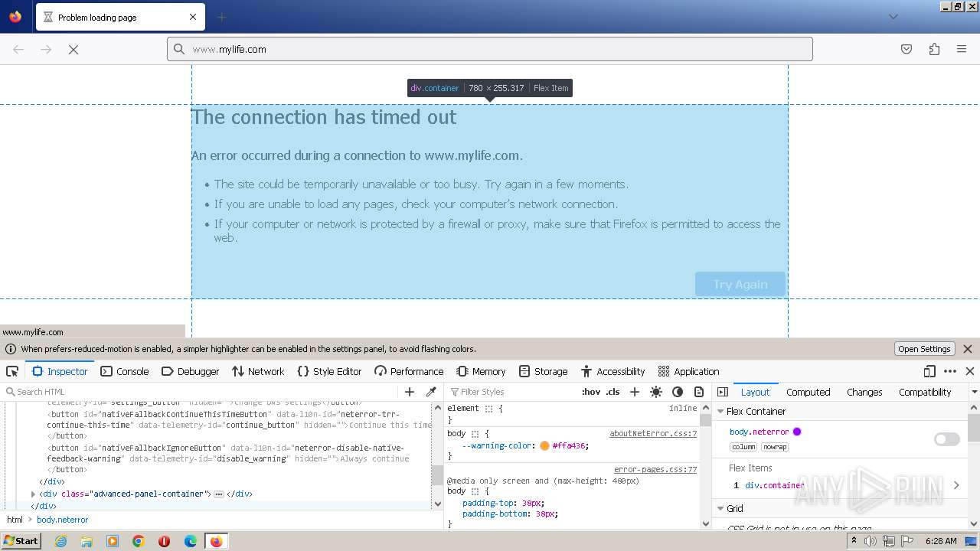Open the #ffa436 warning-color swatch

(x=544, y=445)
